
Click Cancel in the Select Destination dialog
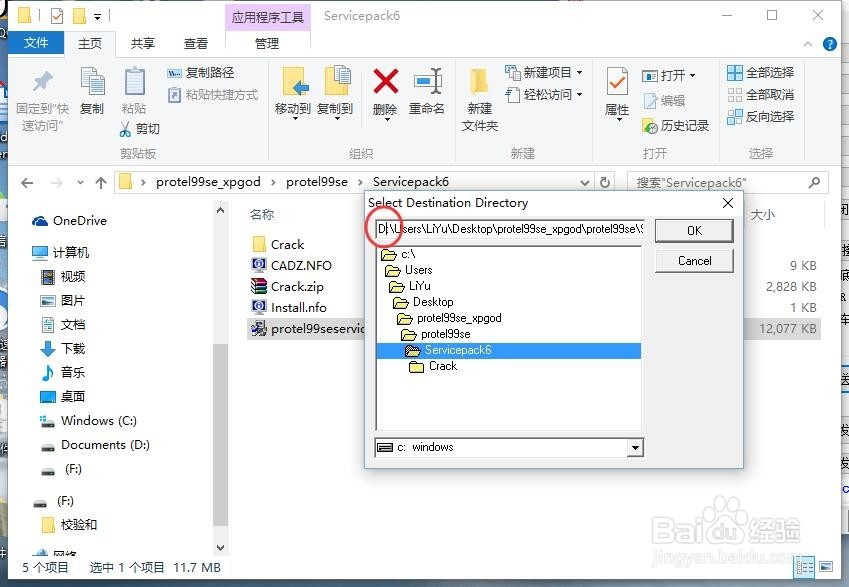(694, 261)
